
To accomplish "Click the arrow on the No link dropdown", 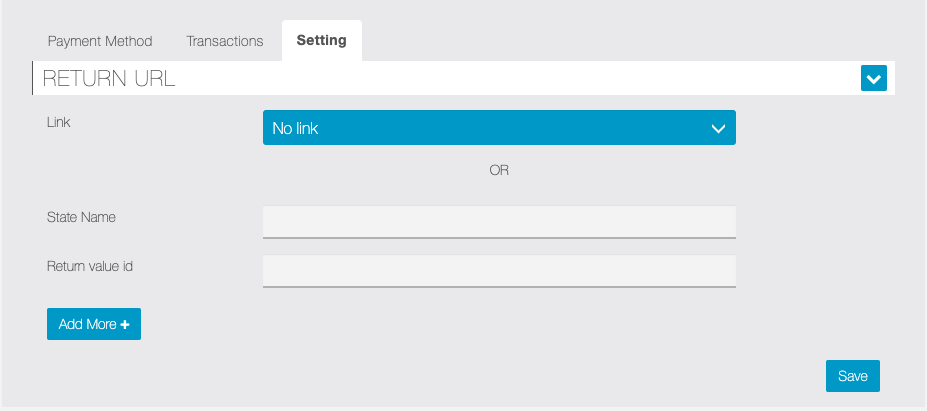I will coord(718,128).
